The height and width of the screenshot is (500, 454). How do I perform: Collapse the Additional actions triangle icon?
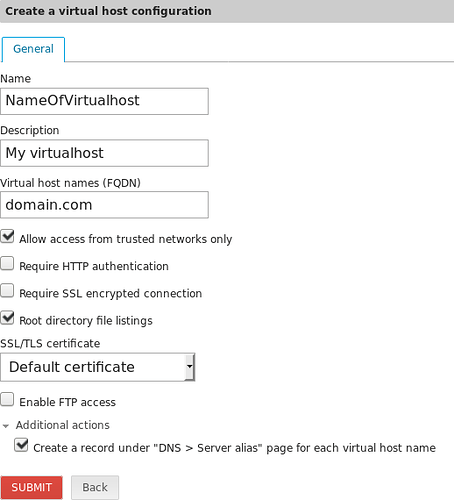6,426
